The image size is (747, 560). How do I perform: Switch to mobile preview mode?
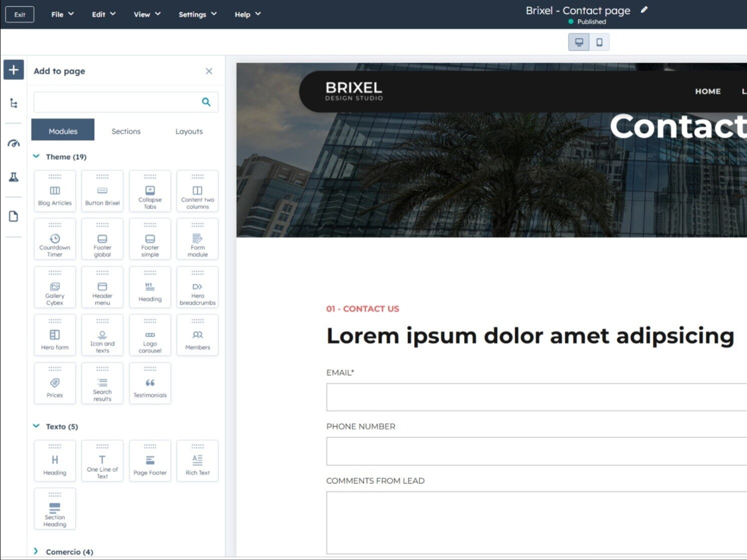[599, 43]
